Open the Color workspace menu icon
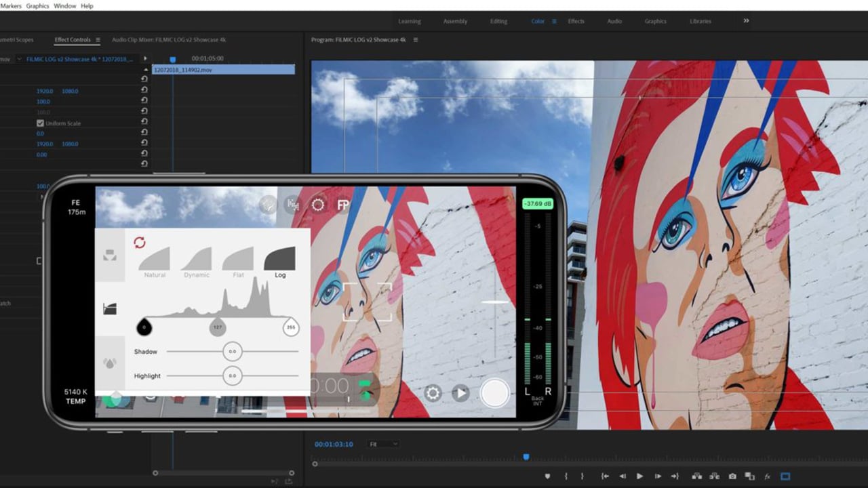Image resolution: width=868 pixels, height=488 pixels. (x=554, y=21)
